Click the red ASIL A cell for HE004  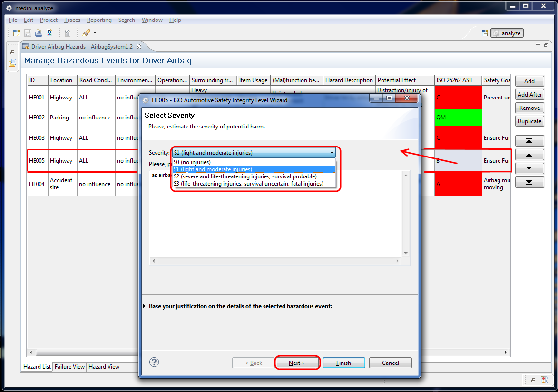(458, 184)
